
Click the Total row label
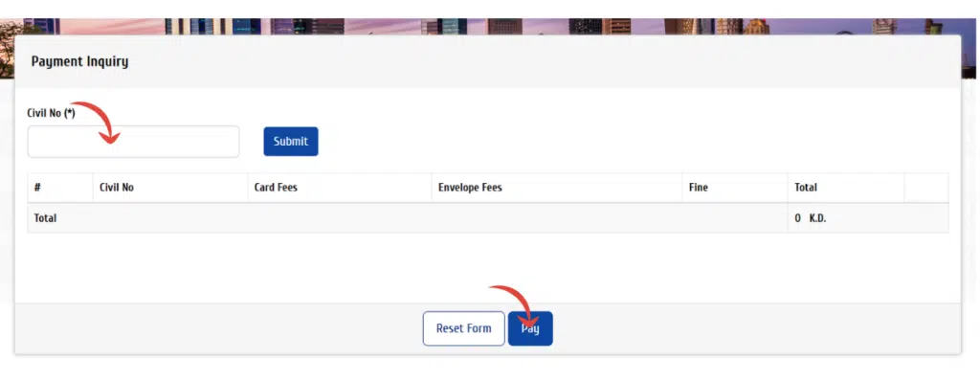(45, 218)
